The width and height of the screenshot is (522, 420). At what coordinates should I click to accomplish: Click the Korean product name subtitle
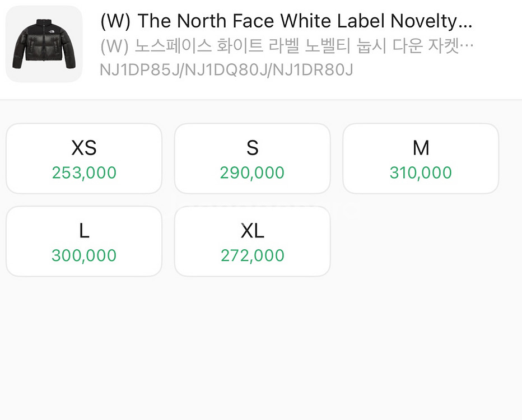(x=286, y=46)
